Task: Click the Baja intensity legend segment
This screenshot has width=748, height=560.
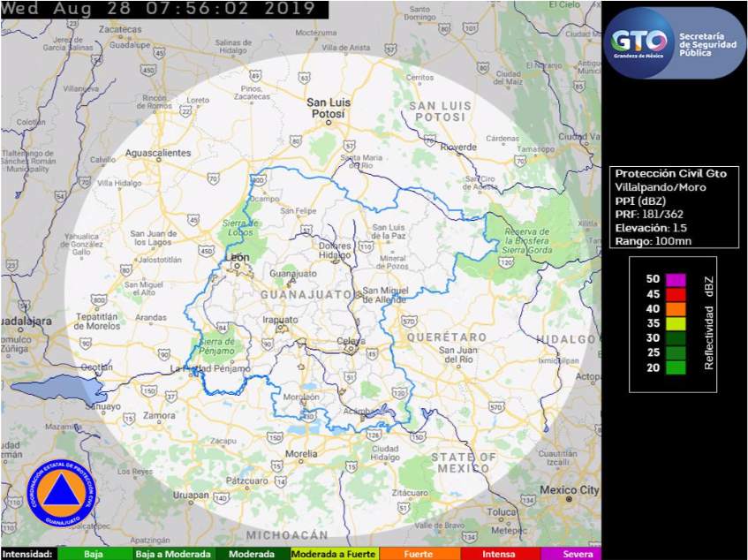Action: 94,554
